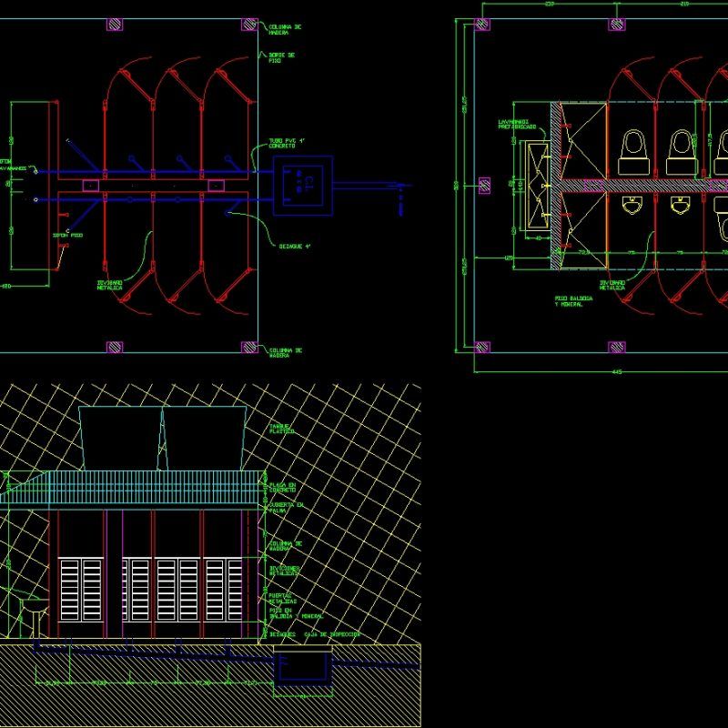Select the COLUMNA DE MADERA text label
Screen dimensions: 728x728
[x=284, y=27]
